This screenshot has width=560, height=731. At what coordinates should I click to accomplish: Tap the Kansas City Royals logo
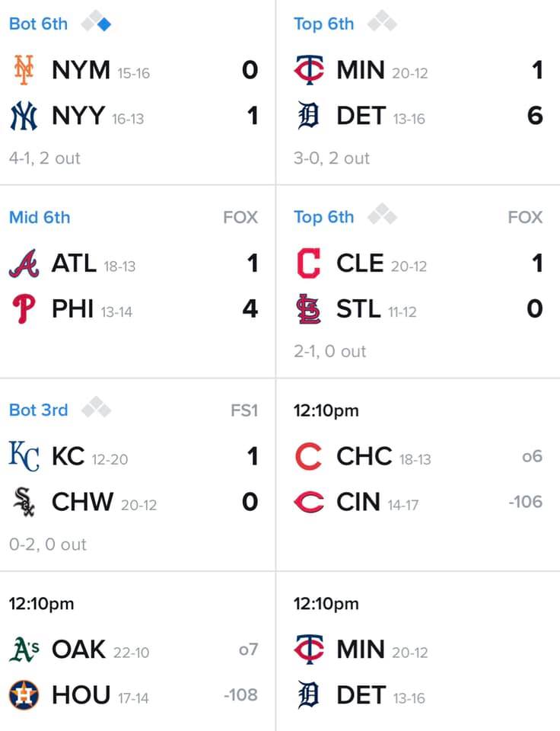coord(24,456)
